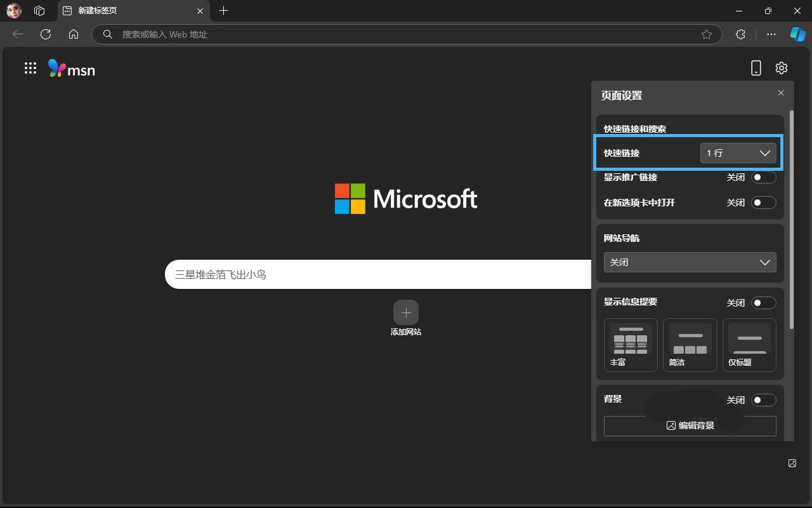This screenshot has height=508, width=812.
Task: Open the profile avatar menu
Action: tap(14, 11)
